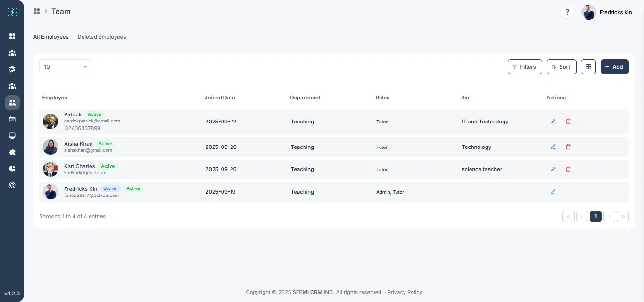The height and width of the screenshot is (302, 644).
Task: Select the highlighted Team sidebar icon
Action: [x=12, y=103]
